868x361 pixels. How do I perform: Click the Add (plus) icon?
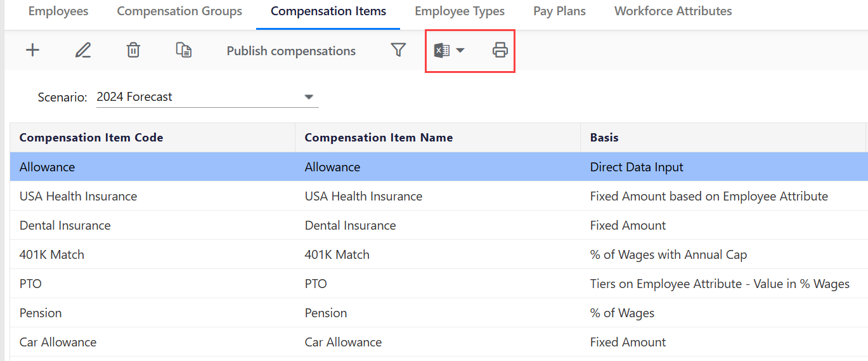(x=32, y=50)
